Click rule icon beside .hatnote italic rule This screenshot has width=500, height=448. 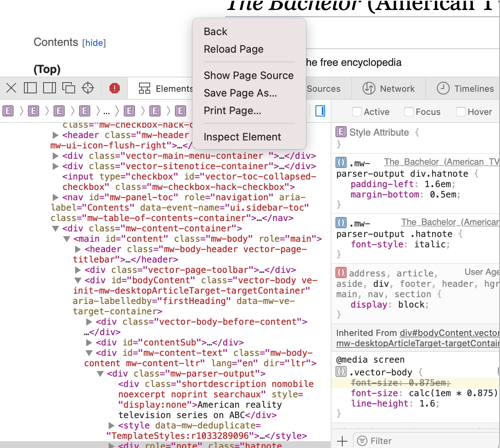coord(341,223)
